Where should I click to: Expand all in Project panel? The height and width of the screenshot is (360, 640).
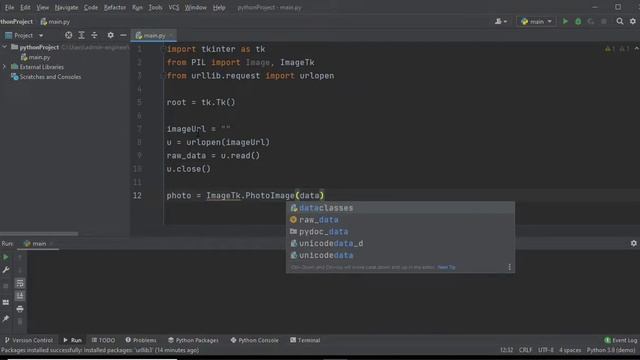[x=81, y=36]
